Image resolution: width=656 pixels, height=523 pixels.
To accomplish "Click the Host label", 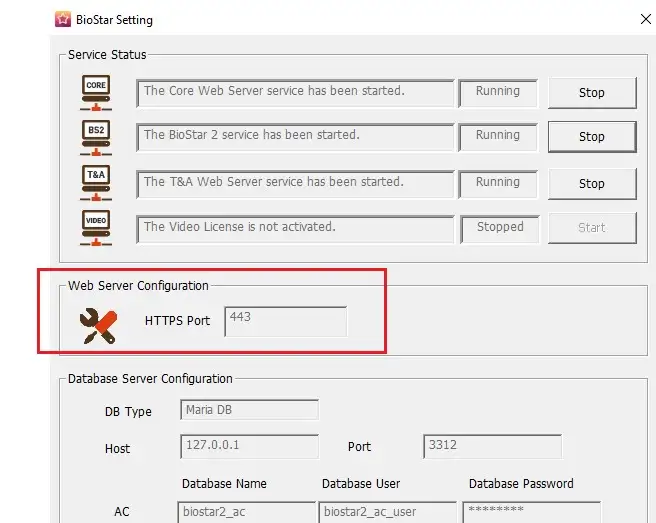I will click(118, 449).
